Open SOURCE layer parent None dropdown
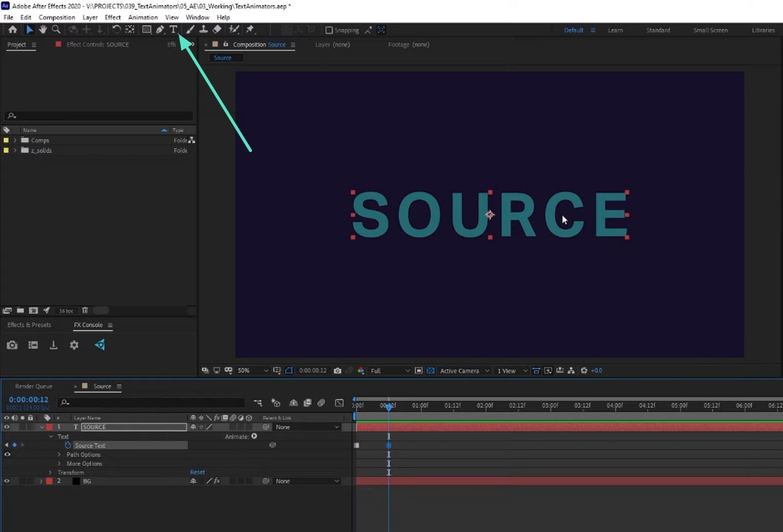 [x=308, y=427]
